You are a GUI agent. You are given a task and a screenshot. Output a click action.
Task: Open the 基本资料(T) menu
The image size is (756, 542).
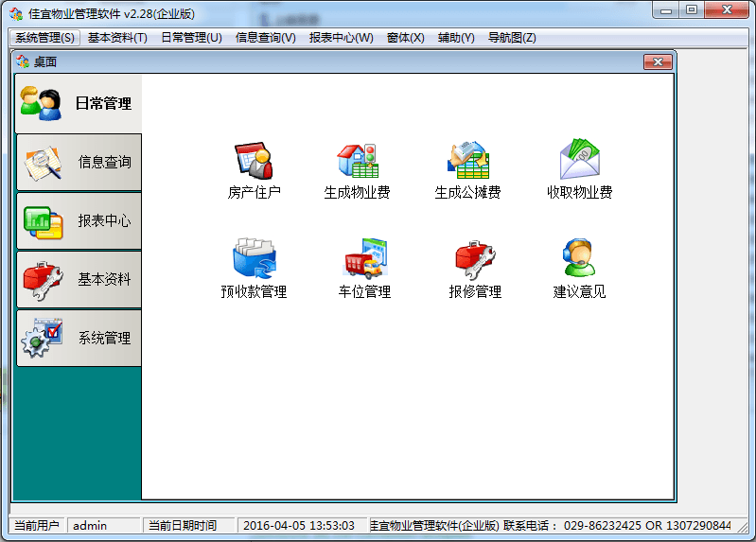click(117, 38)
